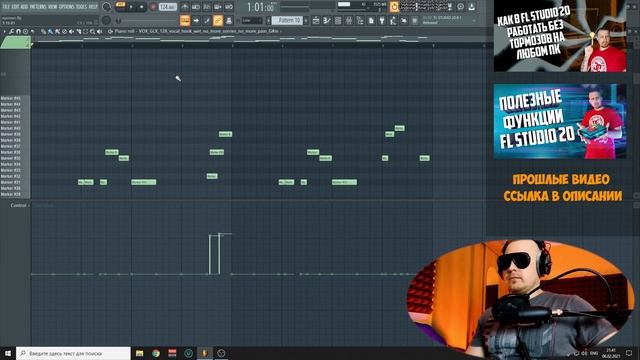
Task: Open the snap Line dropdown
Action: 252,20
